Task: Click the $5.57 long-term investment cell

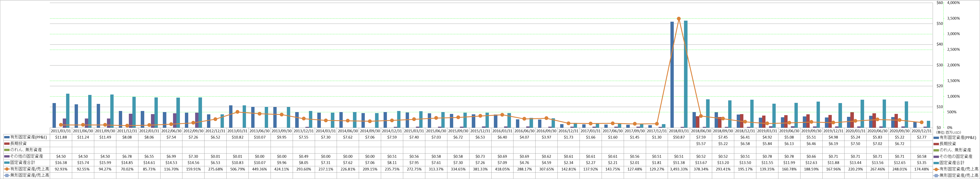Action: [x=701, y=144]
